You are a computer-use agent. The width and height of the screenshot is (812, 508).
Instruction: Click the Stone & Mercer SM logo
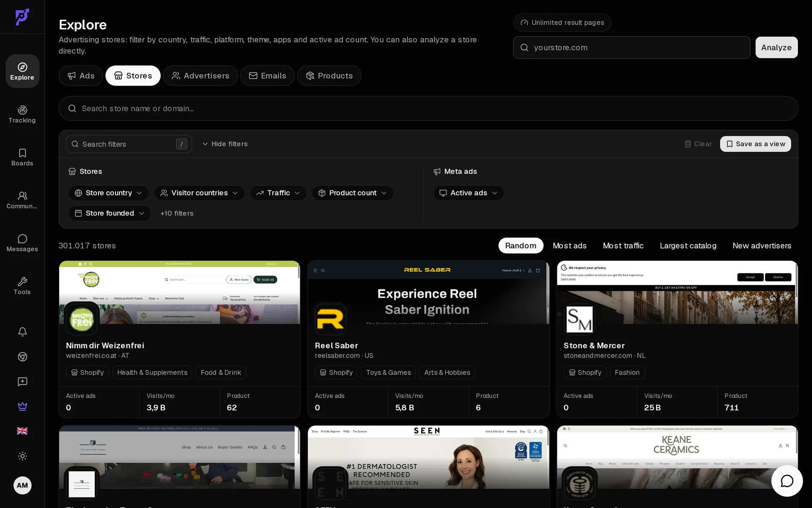coord(579,319)
